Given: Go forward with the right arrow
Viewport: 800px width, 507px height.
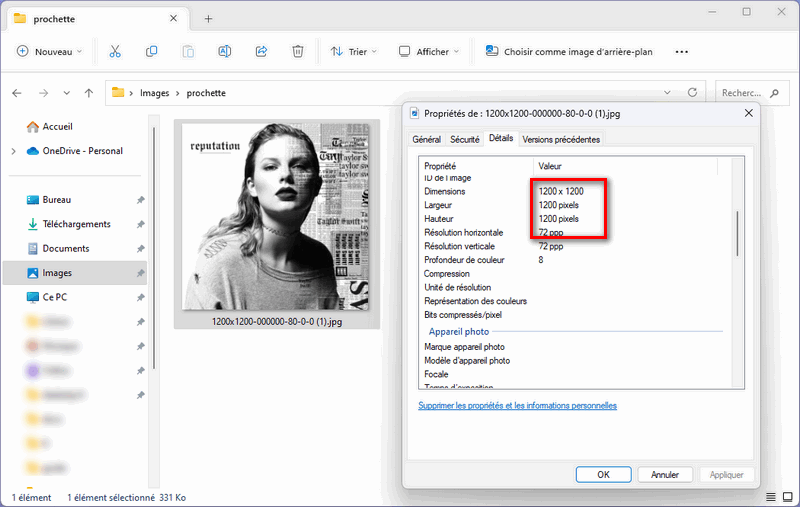Looking at the screenshot, I should (x=44, y=93).
